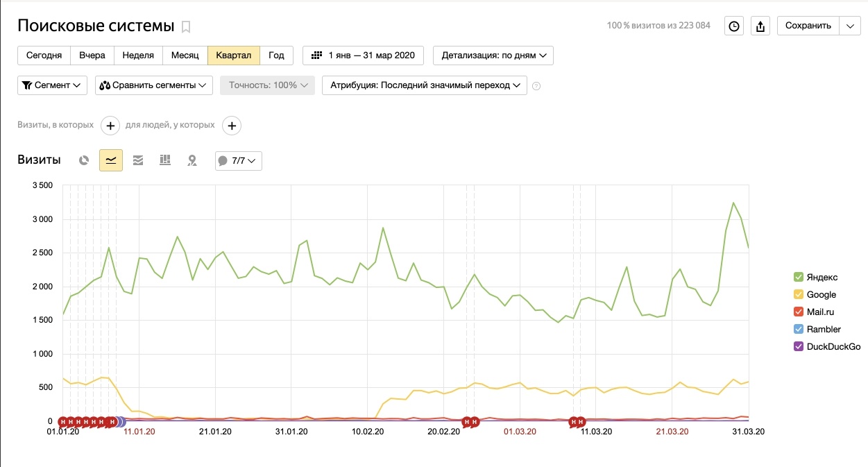Viewport: 868px width, 467px height.
Task: Click the export share icon
Action: pos(760,26)
